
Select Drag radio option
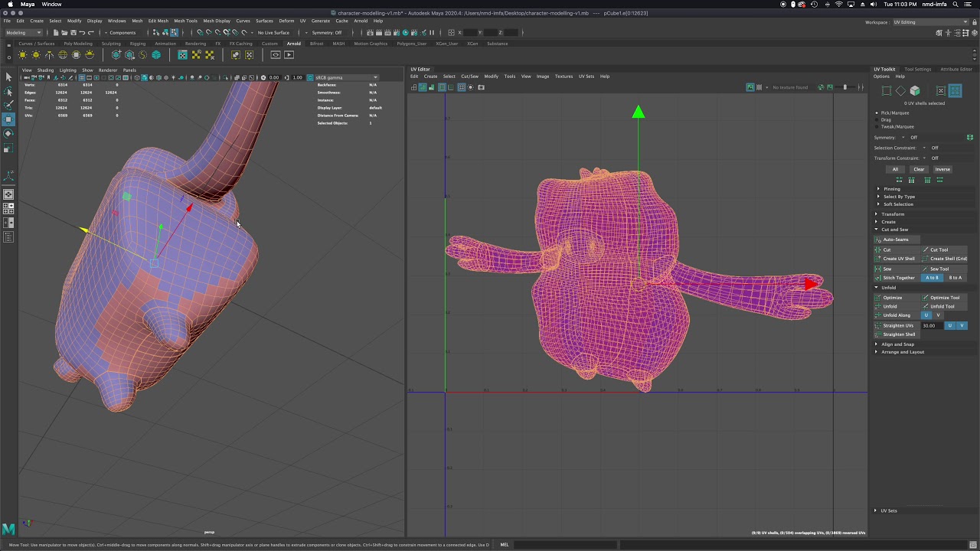click(x=877, y=120)
